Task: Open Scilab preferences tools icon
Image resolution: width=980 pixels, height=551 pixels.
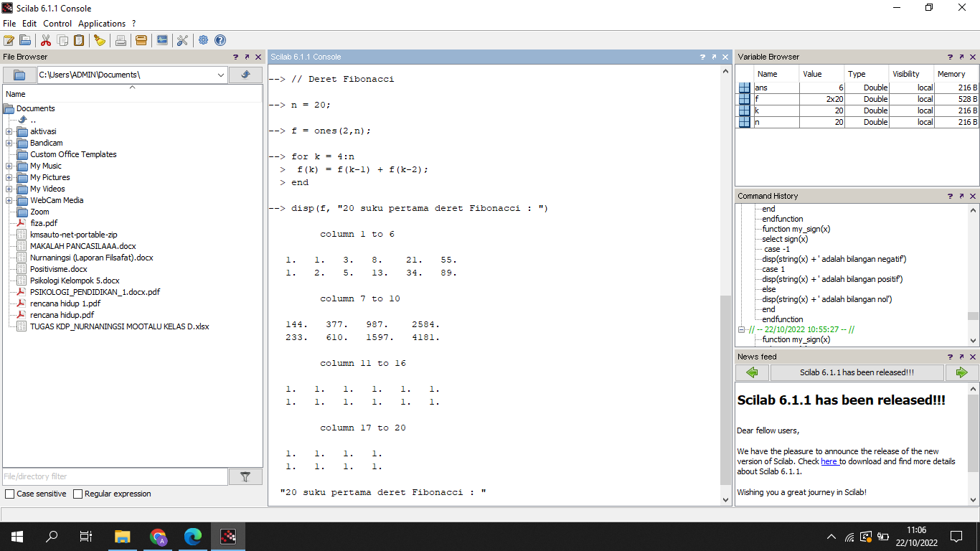Action: coord(182,40)
